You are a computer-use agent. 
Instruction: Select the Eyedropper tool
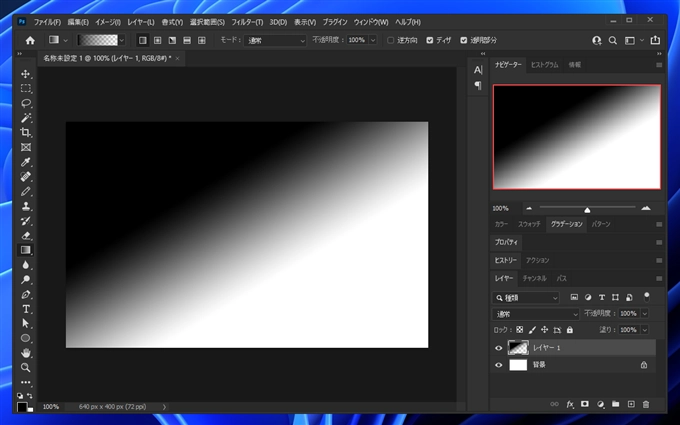coord(27,162)
